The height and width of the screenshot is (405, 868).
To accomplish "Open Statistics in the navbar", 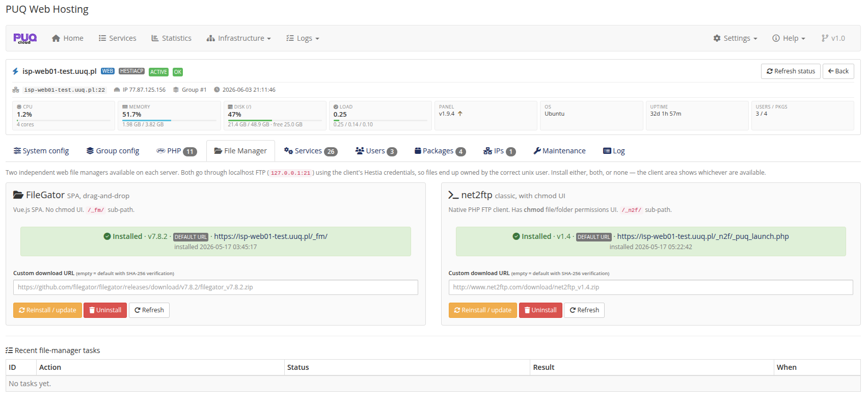I will tap(171, 38).
